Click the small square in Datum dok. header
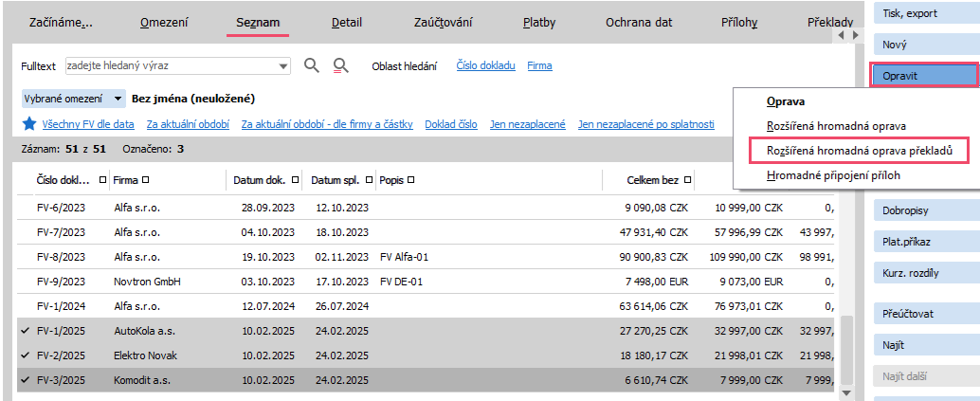Viewport: 980px width, 401px height. [296, 180]
